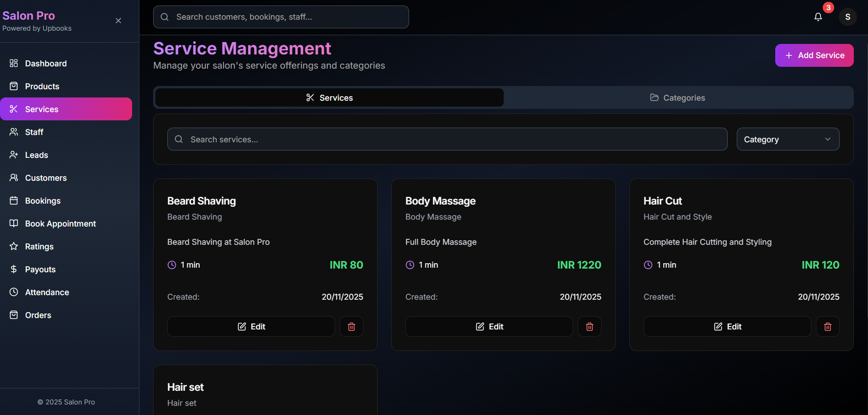Click the search services field

click(447, 139)
